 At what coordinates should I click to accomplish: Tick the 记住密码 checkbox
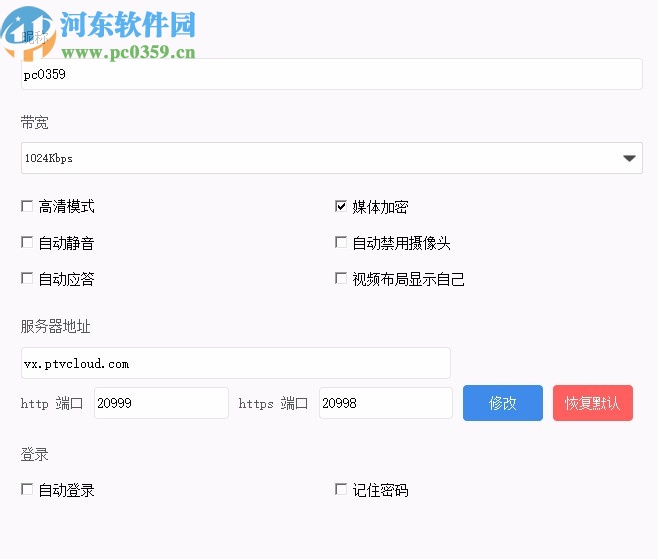pyautogui.click(x=341, y=489)
